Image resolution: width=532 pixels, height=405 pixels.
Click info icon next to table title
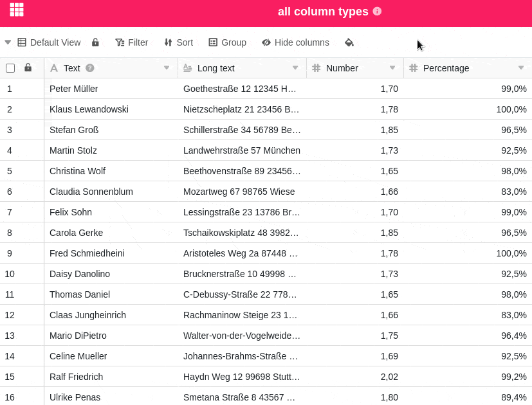[377, 11]
